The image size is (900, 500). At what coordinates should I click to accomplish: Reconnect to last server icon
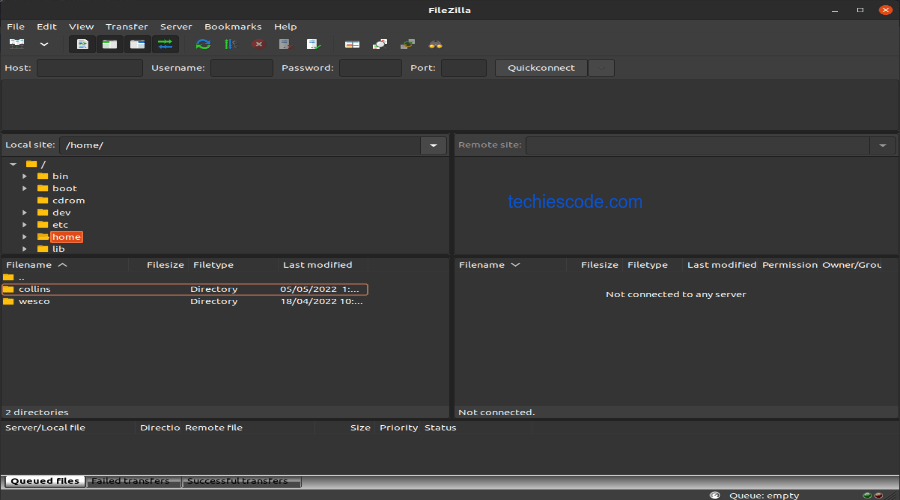click(x=313, y=44)
